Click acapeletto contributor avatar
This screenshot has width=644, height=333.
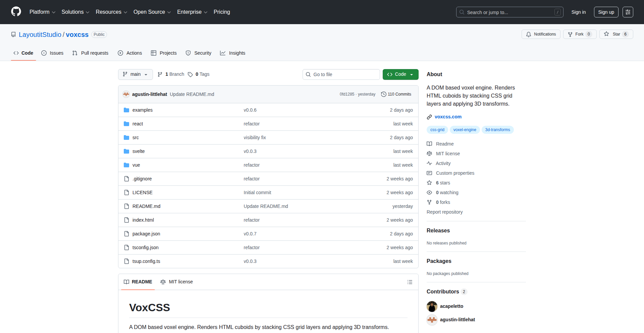[x=432, y=306]
